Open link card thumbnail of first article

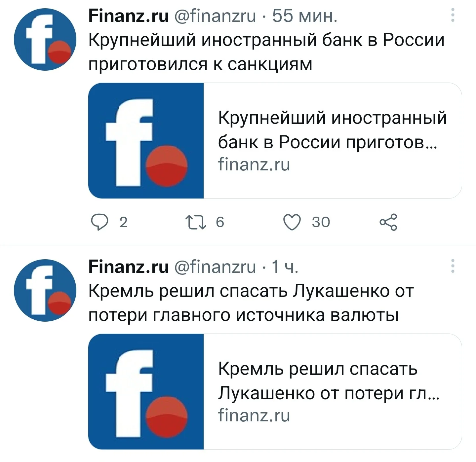(146, 140)
